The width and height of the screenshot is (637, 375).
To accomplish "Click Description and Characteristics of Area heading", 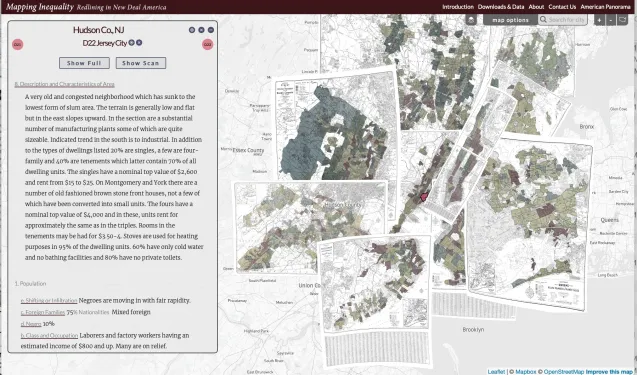I will point(65,84).
